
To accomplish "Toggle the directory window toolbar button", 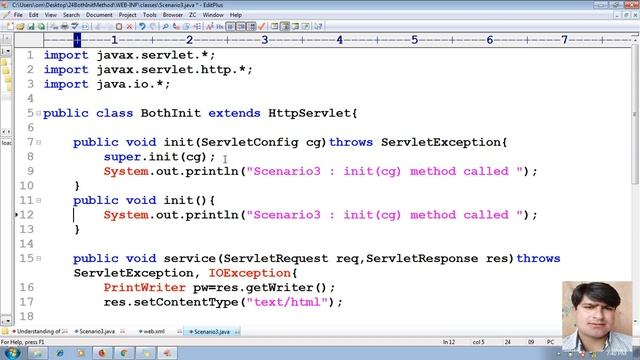I will pos(274,26).
